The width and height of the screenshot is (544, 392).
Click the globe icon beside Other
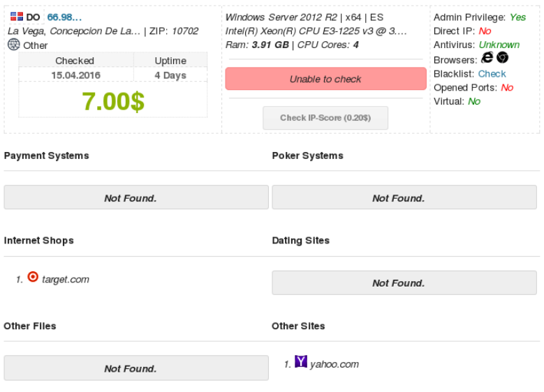click(x=14, y=45)
